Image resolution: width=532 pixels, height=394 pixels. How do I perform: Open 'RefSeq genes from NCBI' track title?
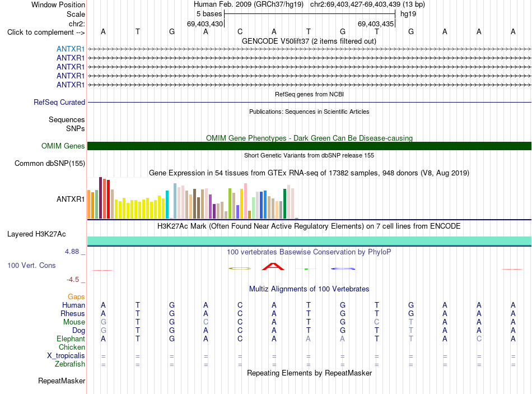[310, 94]
